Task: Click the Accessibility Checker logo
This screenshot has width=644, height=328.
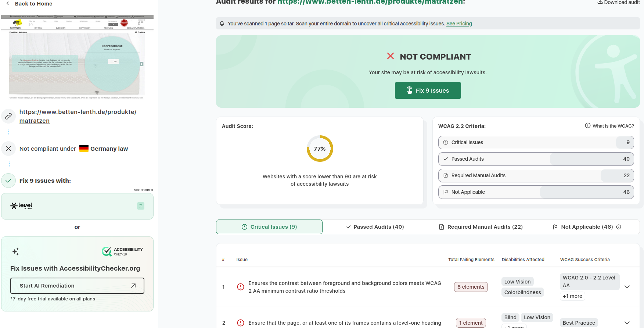Action: 122,252
